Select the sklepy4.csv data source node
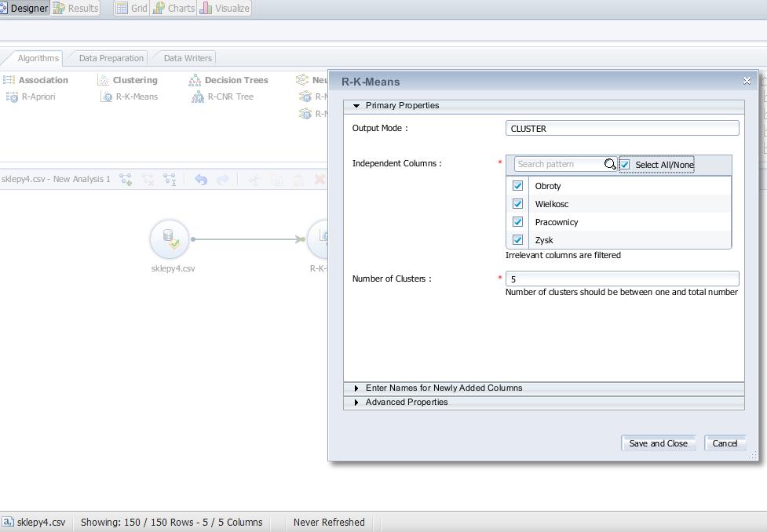The image size is (767, 532). (170, 239)
